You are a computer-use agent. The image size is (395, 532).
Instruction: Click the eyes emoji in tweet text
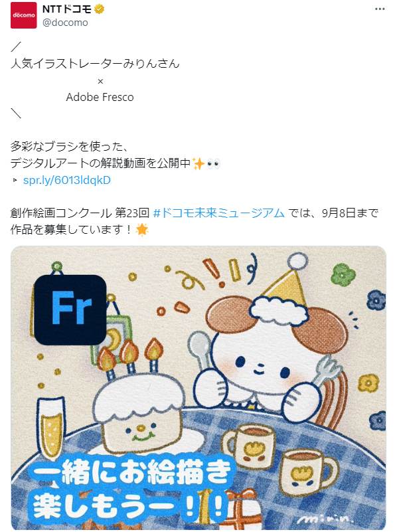click(214, 164)
